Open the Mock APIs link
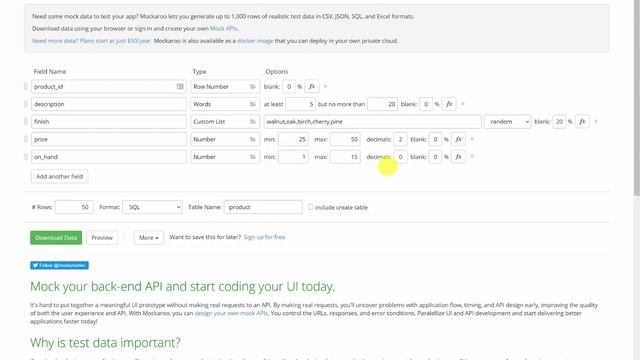Viewport: 640px width, 360px height. (224, 29)
